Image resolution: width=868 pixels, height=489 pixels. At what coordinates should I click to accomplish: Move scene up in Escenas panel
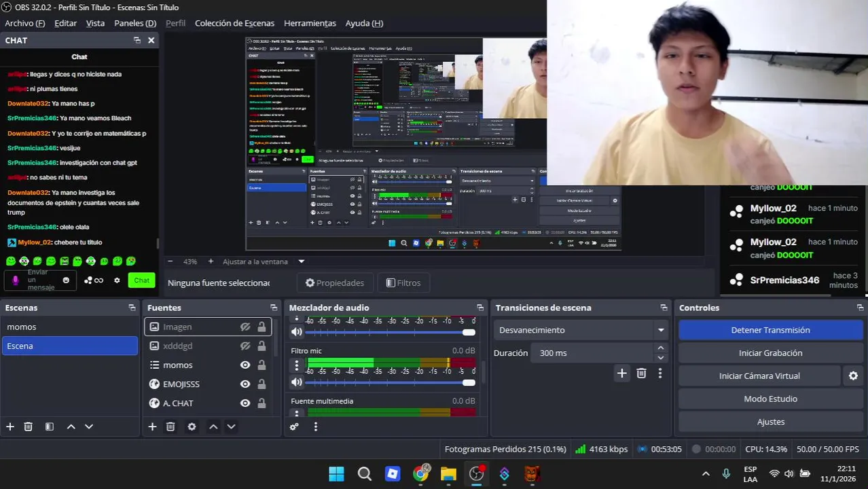71,427
